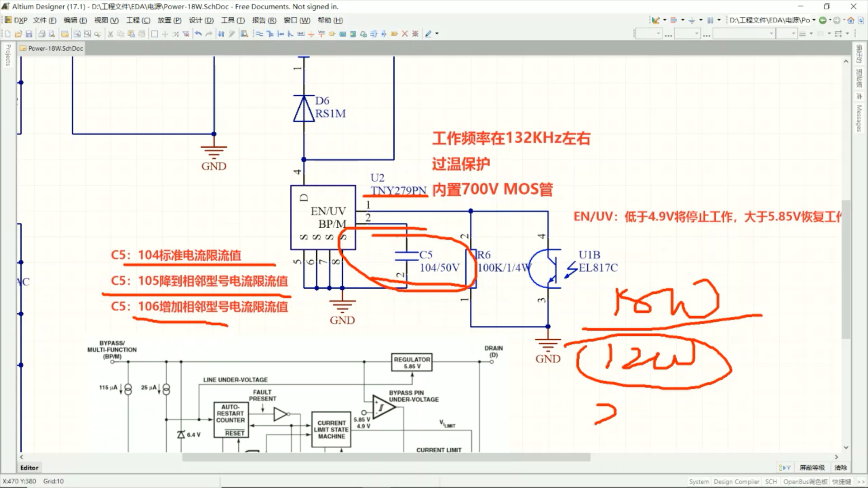The image size is (868, 488).
Task: Select the Rubber Stamp tool
Action: 142,34
